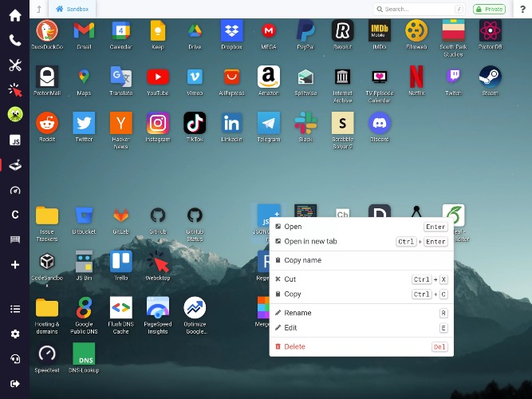The height and width of the screenshot is (399, 532).
Task: Launch the Instagram icon
Action: tap(158, 123)
